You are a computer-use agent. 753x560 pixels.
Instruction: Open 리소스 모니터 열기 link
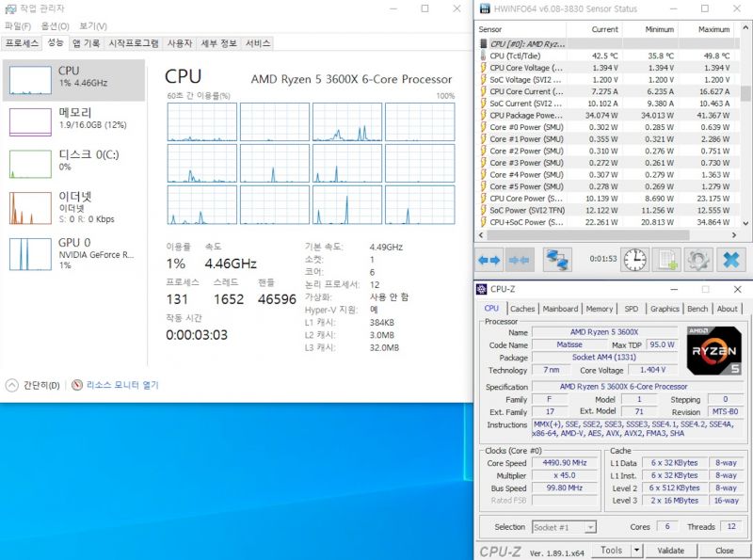coord(122,385)
